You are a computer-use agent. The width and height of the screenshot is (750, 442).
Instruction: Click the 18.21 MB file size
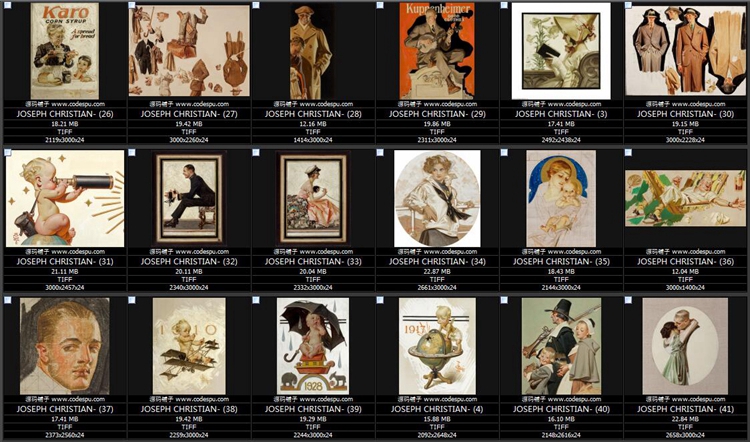click(65, 123)
